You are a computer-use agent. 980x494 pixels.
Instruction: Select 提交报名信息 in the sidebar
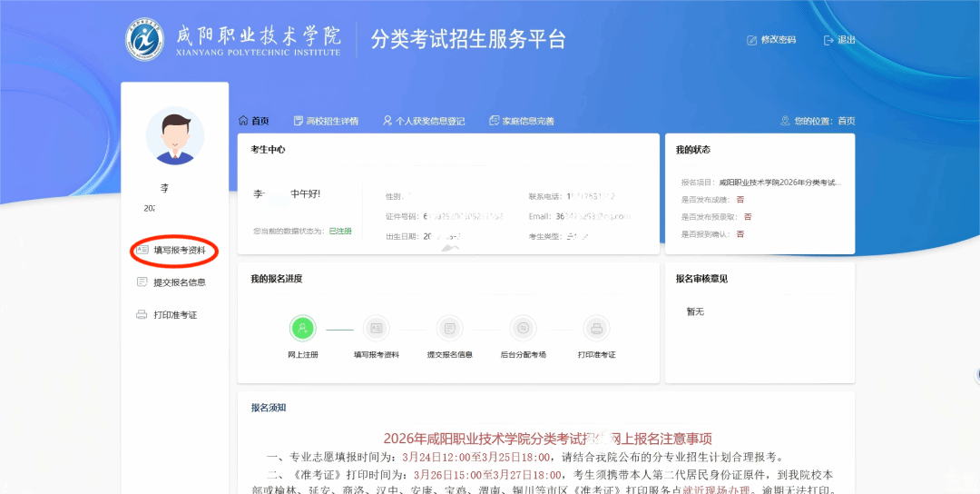pos(179,282)
